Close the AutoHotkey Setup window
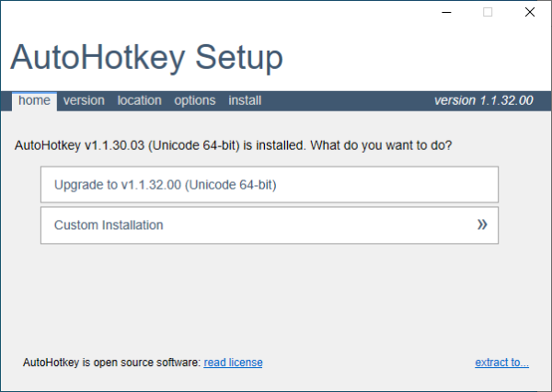This screenshot has width=552, height=392. 530,12
